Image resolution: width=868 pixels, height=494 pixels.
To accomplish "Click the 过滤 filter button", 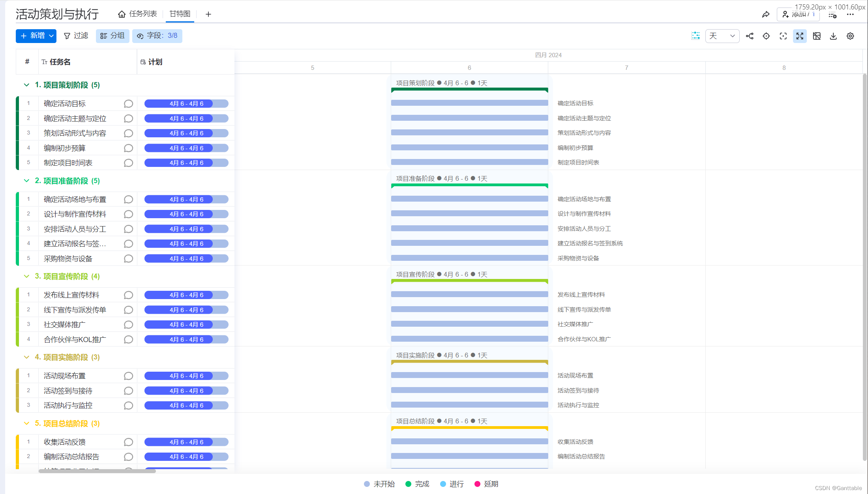I will click(x=76, y=36).
